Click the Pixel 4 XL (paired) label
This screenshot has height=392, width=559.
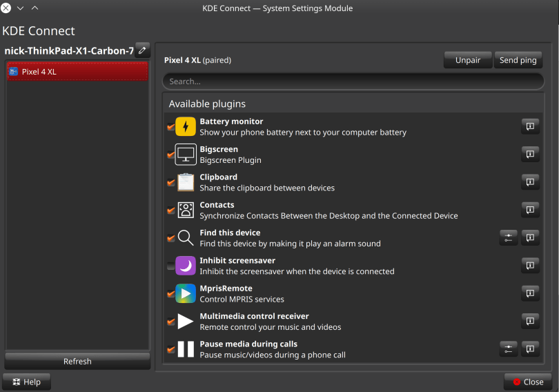(197, 60)
